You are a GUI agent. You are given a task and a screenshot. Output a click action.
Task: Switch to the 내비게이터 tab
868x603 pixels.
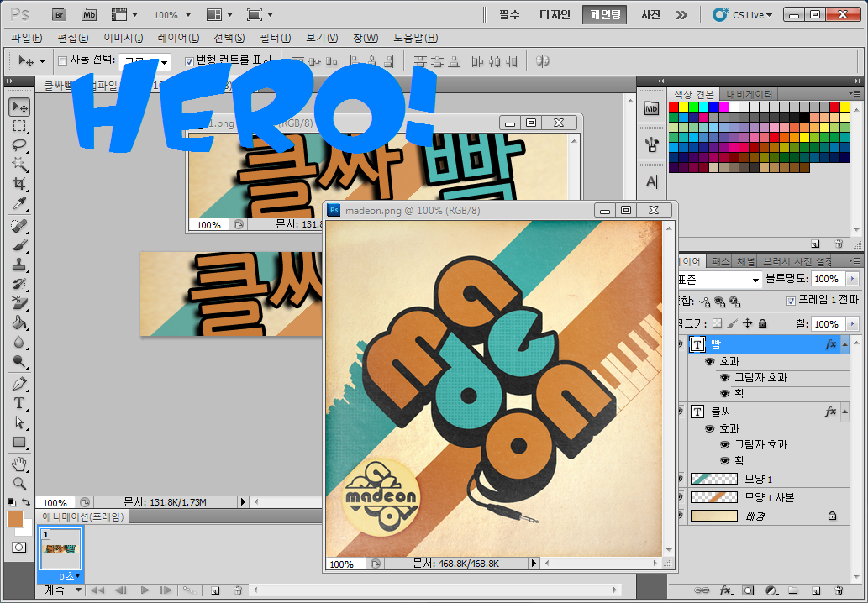click(749, 94)
